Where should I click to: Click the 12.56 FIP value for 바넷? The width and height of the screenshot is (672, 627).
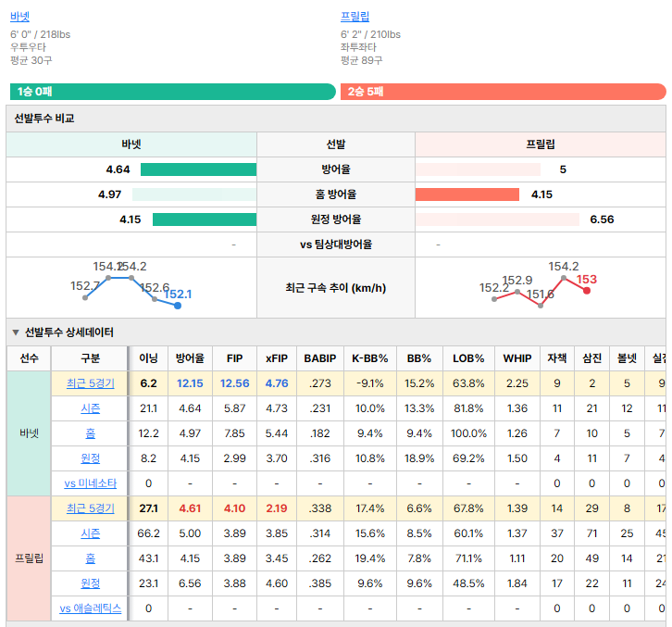(234, 383)
